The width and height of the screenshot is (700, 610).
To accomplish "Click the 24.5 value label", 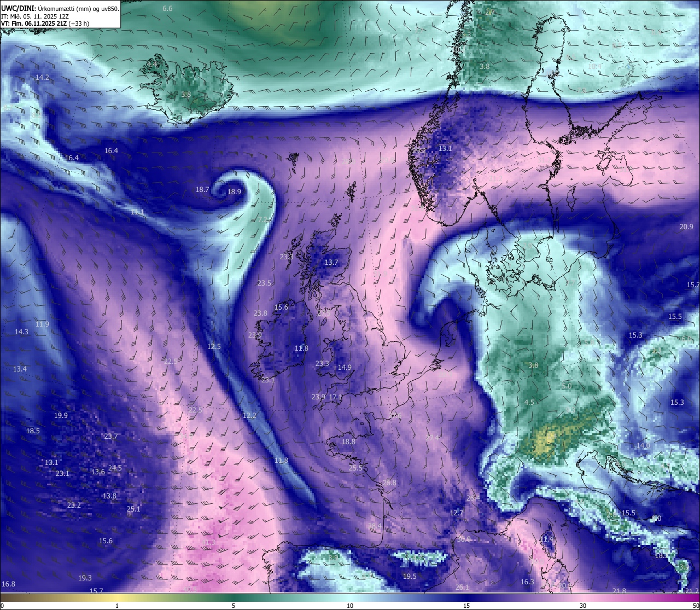I will (115, 468).
